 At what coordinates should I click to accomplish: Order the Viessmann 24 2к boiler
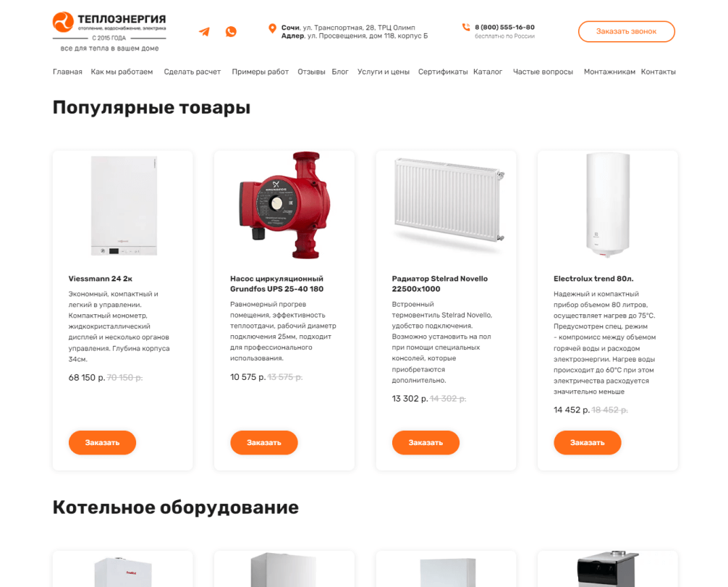click(x=102, y=442)
